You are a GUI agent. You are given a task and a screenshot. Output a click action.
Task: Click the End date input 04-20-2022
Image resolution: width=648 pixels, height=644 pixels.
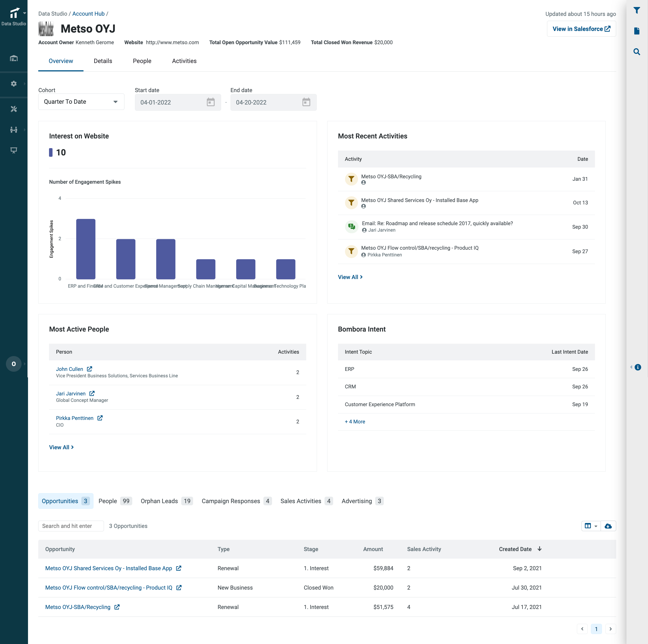[x=273, y=102]
